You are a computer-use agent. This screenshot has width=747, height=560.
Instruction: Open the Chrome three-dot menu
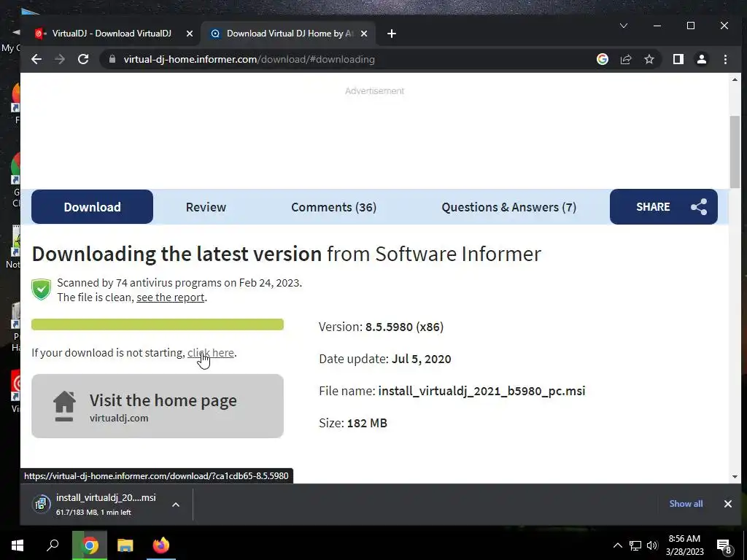[725, 59]
